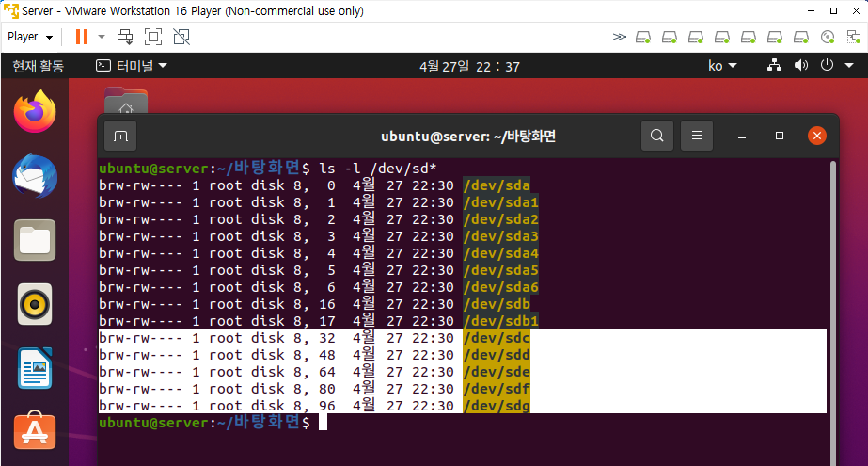Click the /dev/sda6 entry
This screenshot has width=868, height=466.
pos(501,287)
